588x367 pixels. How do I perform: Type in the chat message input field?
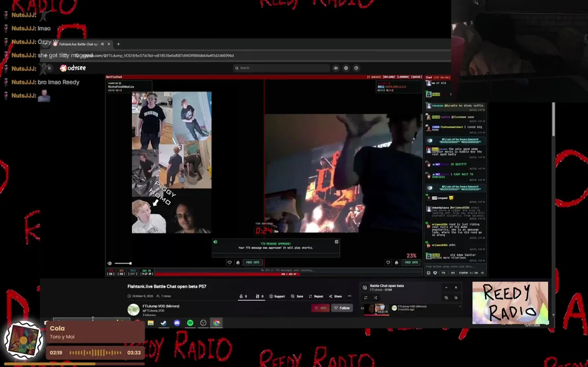coord(455,267)
